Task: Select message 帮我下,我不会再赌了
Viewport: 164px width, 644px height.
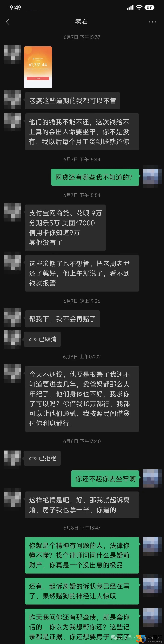Action: click(62, 319)
